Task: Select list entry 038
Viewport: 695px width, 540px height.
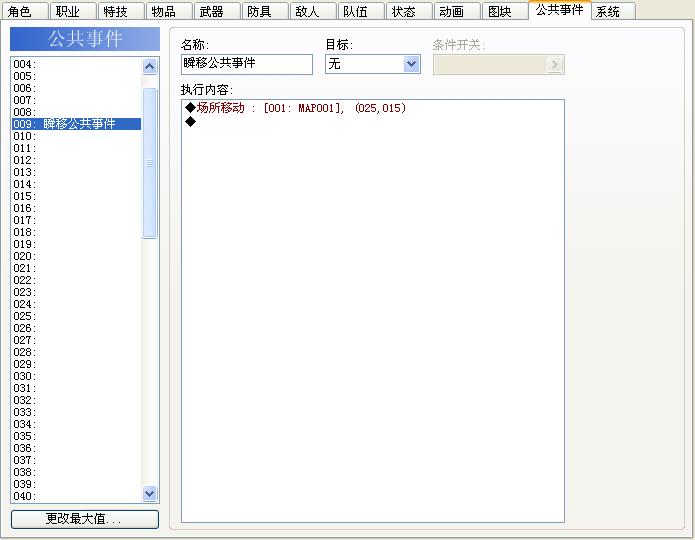Action: tap(76, 472)
